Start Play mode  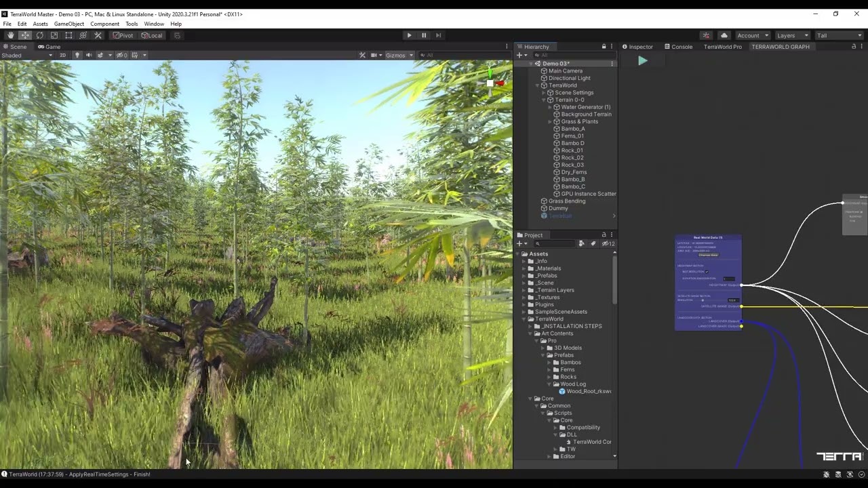tap(409, 35)
